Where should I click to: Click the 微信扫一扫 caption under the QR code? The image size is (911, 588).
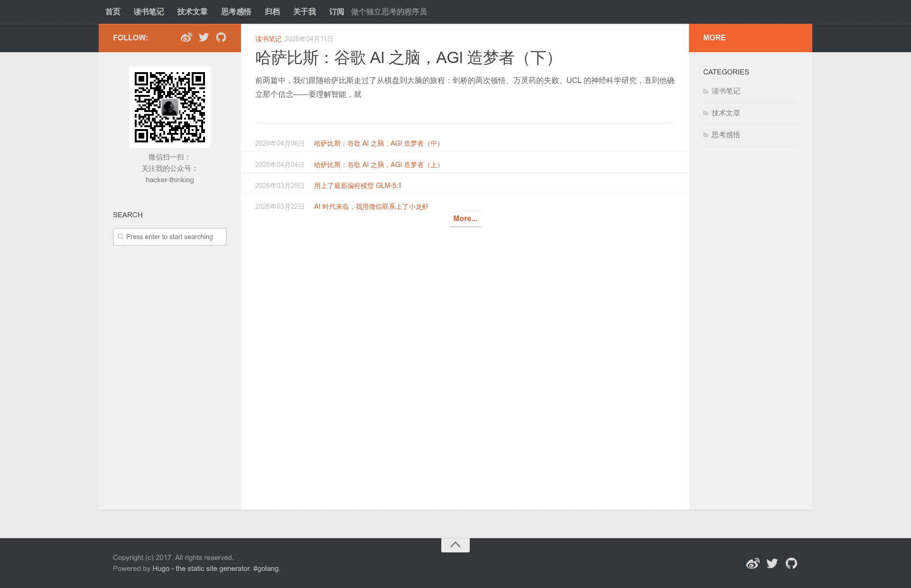coord(170,157)
